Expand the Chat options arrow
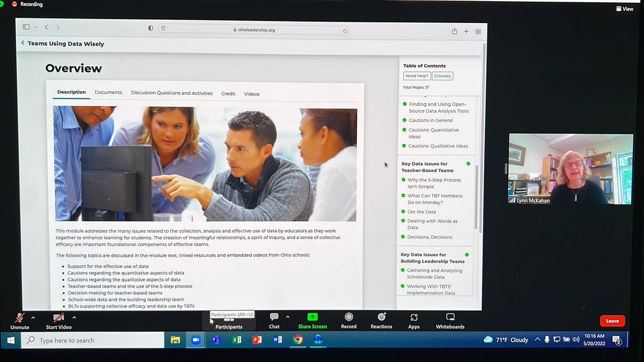 (x=288, y=316)
